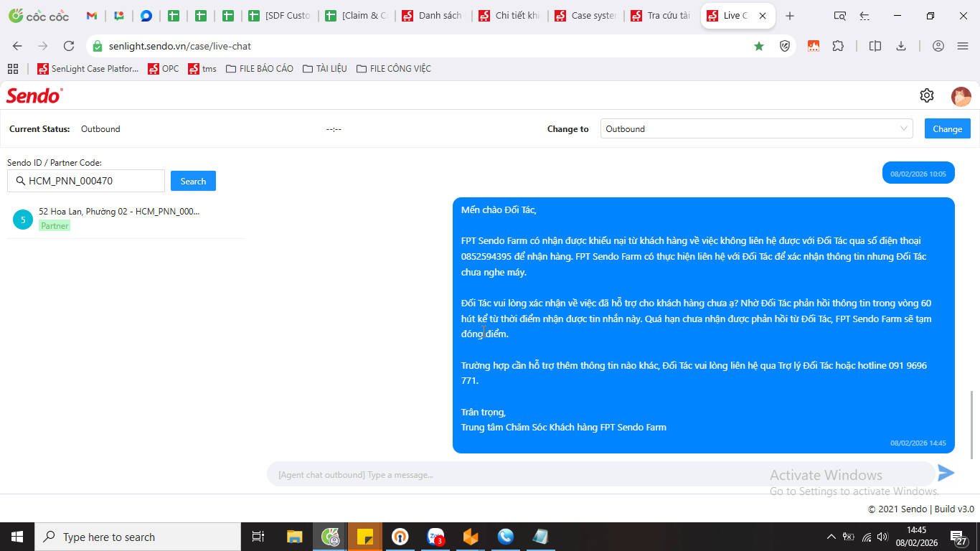Go forward in browser history

pos(43,46)
